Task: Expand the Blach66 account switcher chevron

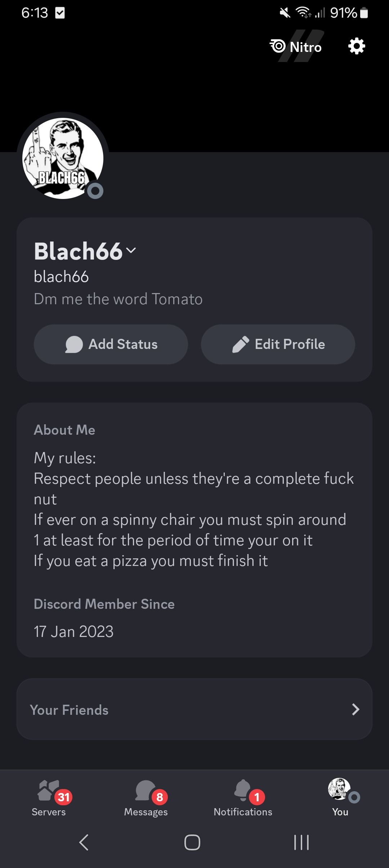Action: (131, 250)
